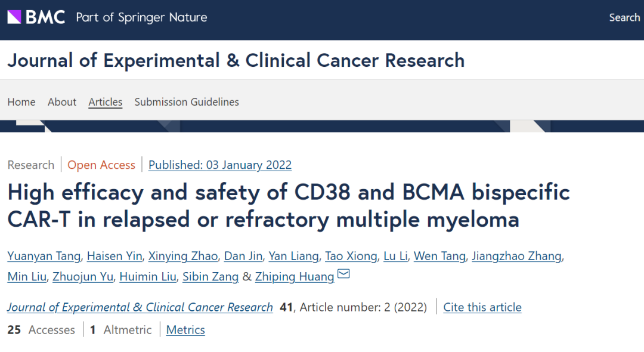Open author Jiangzhao Zhang's details
The width and height of the screenshot is (644, 352).
pos(516,256)
